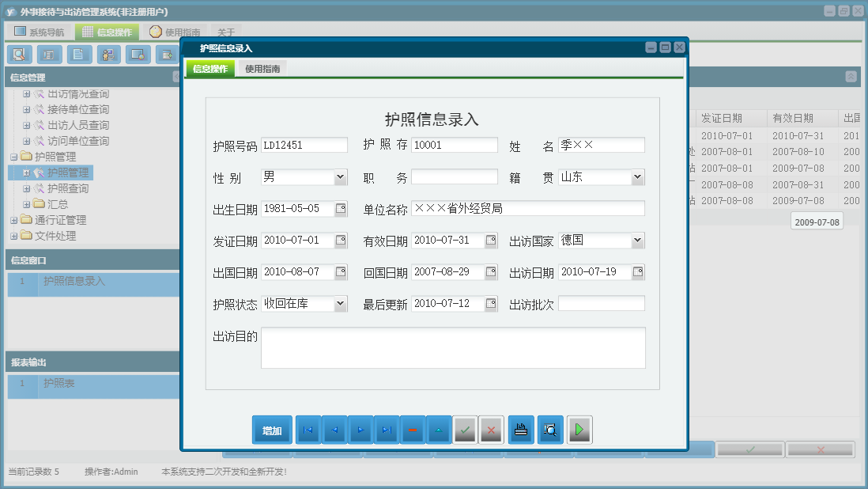The width and height of the screenshot is (868, 489).
Task: Click the list-view icon in main toolbar
Action: pyautogui.click(x=49, y=55)
